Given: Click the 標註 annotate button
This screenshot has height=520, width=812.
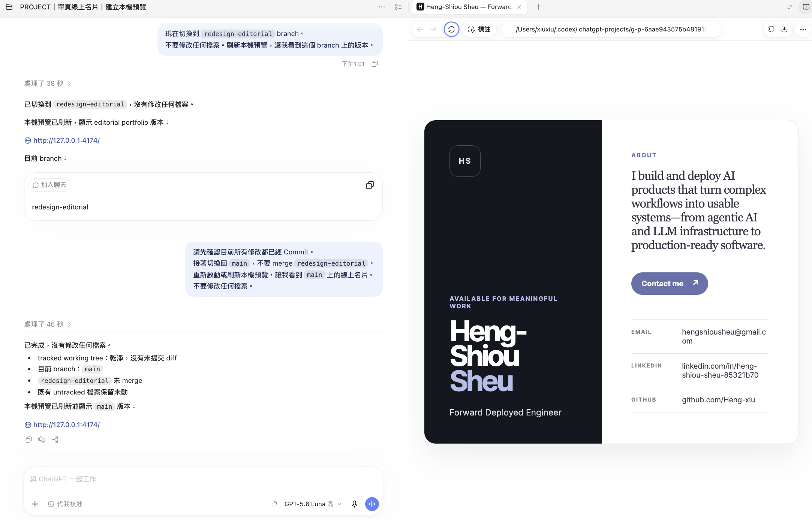Looking at the screenshot, I should (x=479, y=29).
